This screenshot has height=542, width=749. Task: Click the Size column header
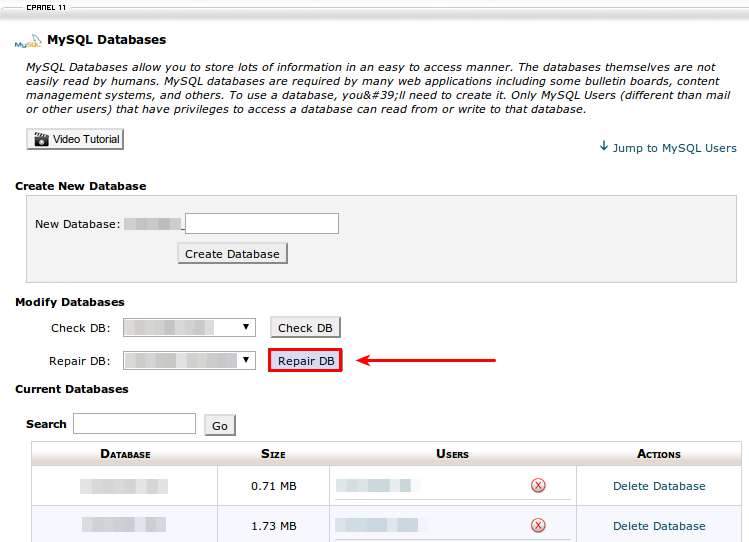click(x=273, y=454)
